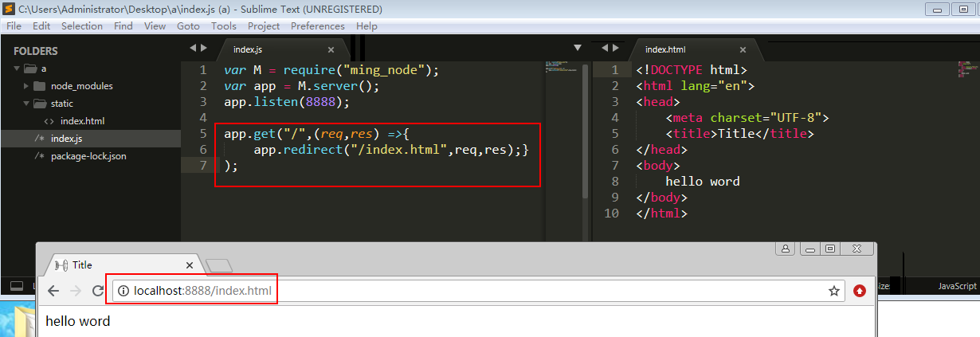Click 'ming_node' string in index.js

click(386, 70)
